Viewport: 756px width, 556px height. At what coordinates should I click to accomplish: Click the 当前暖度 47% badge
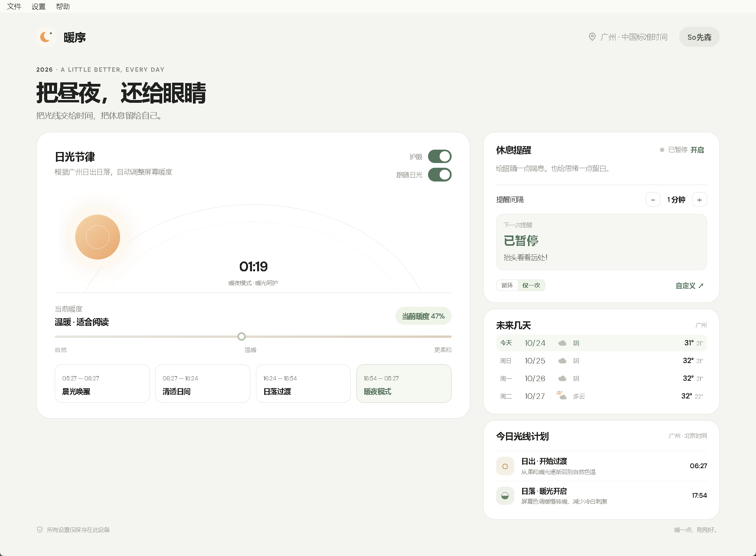tap(423, 316)
